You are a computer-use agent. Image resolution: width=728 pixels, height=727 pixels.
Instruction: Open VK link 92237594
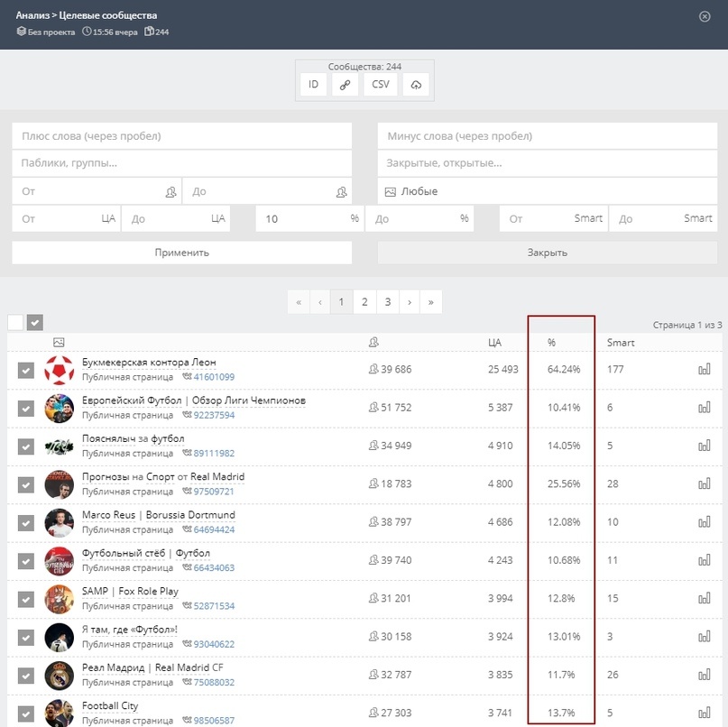(214, 415)
